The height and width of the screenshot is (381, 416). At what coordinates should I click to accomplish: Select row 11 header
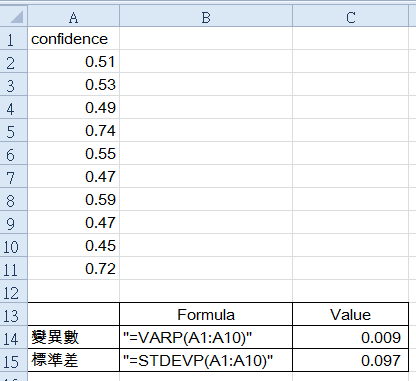(x=13, y=268)
